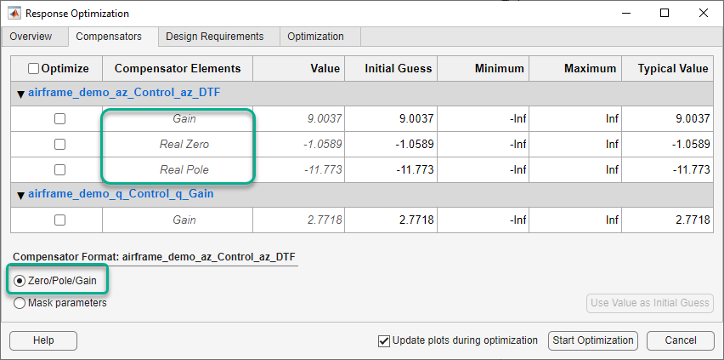
Task: Click the MATLAB icon in title bar
Action: (14, 13)
